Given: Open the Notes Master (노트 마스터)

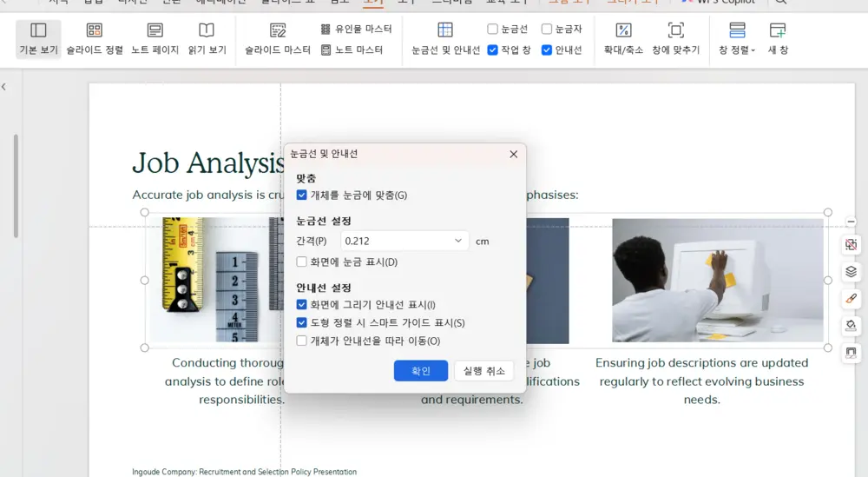Looking at the screenshot, I should (352, 50).
